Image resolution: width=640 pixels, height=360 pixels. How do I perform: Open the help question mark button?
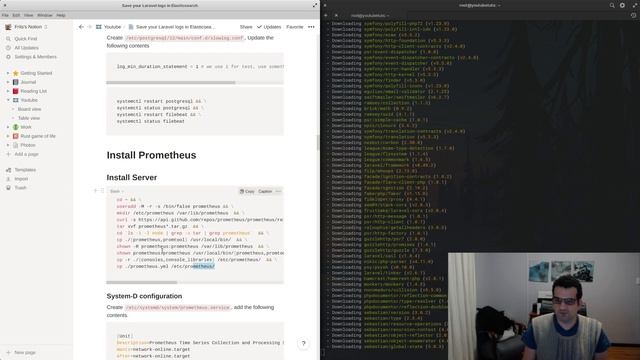[303, 344]
